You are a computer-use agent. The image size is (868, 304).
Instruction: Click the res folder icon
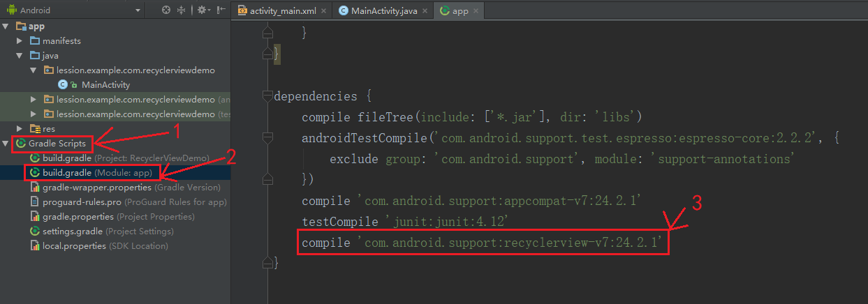(x=35, y=128)
